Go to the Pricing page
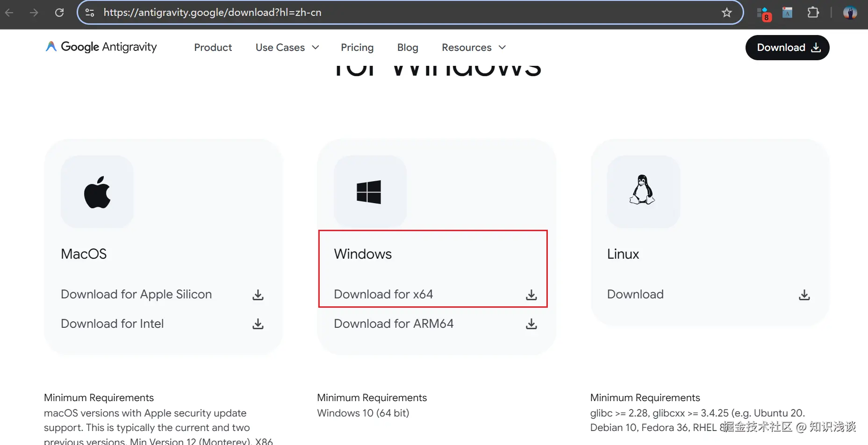The height and width of the screenshot is (445, 868). click(x=357, y=48)
